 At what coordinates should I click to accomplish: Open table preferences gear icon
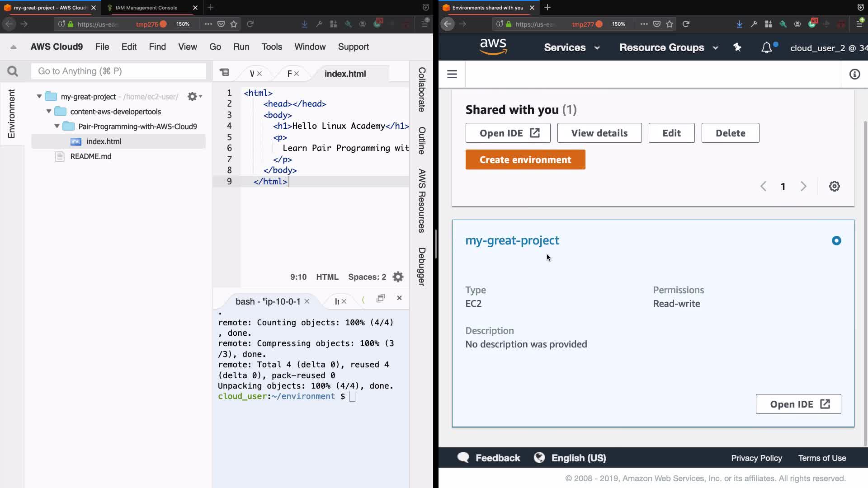[x=834, y=186]
